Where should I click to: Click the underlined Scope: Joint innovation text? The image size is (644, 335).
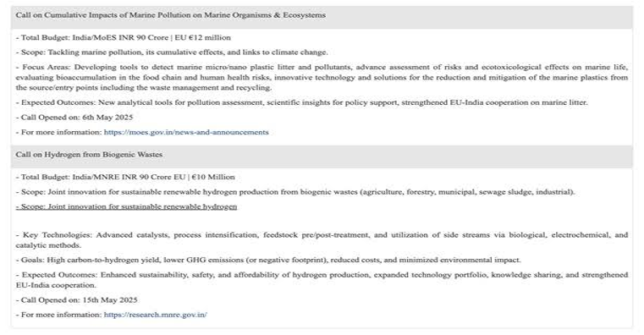click(126, 206)
